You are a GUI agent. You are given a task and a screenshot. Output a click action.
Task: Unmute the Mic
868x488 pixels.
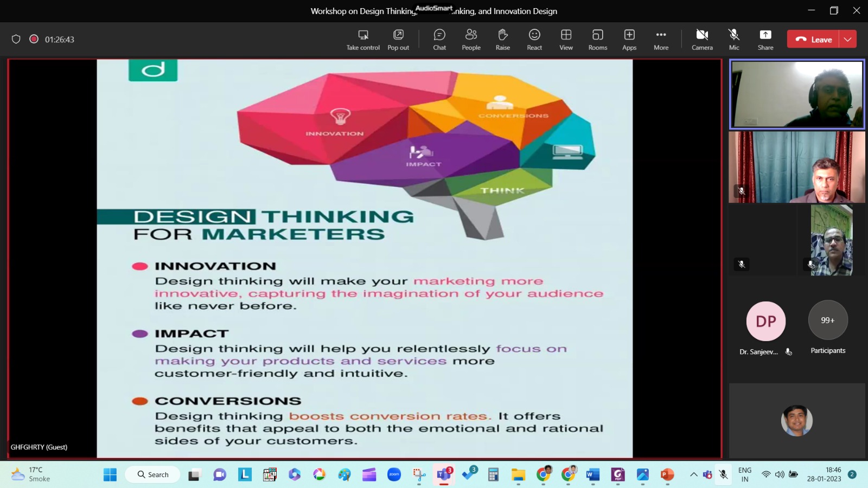[734, 40]
